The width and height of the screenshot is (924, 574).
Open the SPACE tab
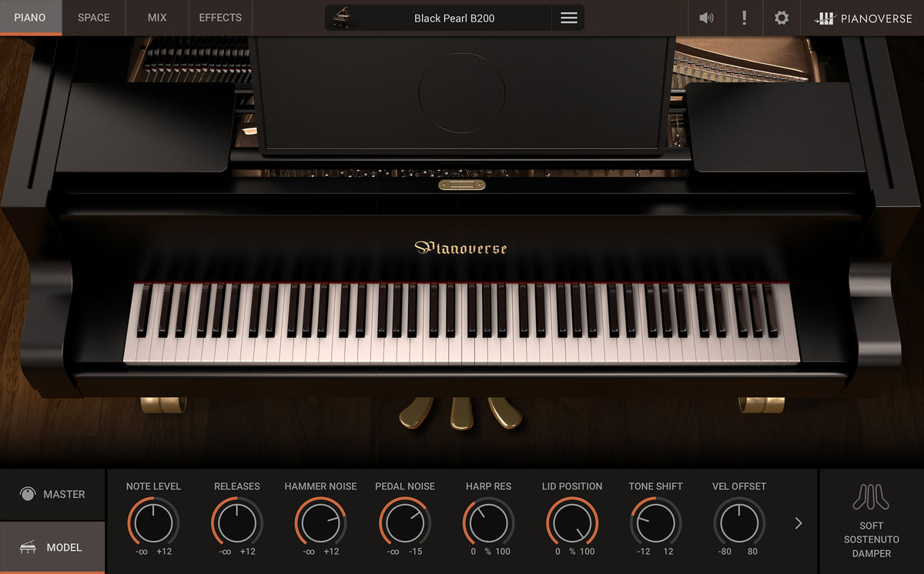click(x=94, y=17)
